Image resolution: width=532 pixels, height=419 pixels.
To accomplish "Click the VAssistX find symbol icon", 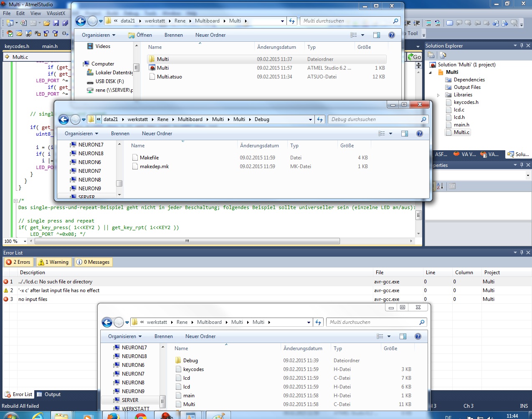I will point(28,33).
